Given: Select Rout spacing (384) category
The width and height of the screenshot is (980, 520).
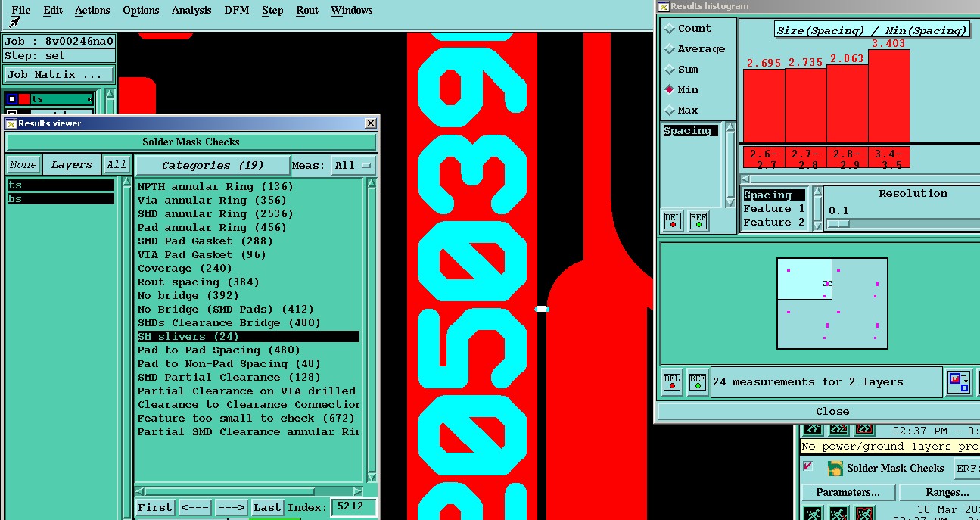Looking at the screenshot, I should click(247, 282).
